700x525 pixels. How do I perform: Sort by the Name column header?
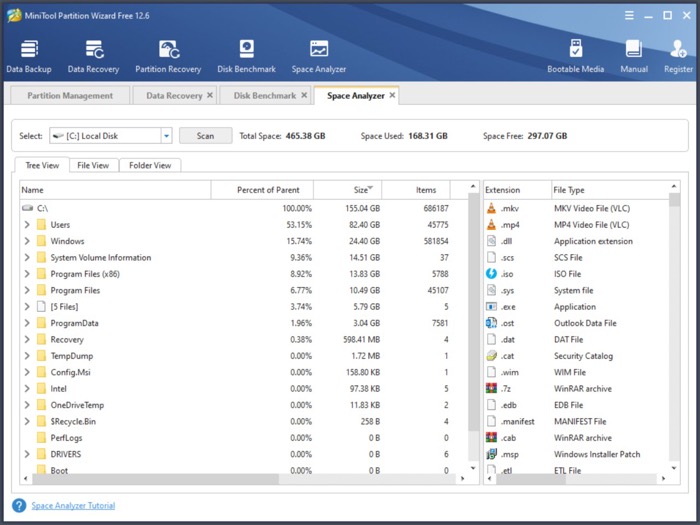pos(115,190)
